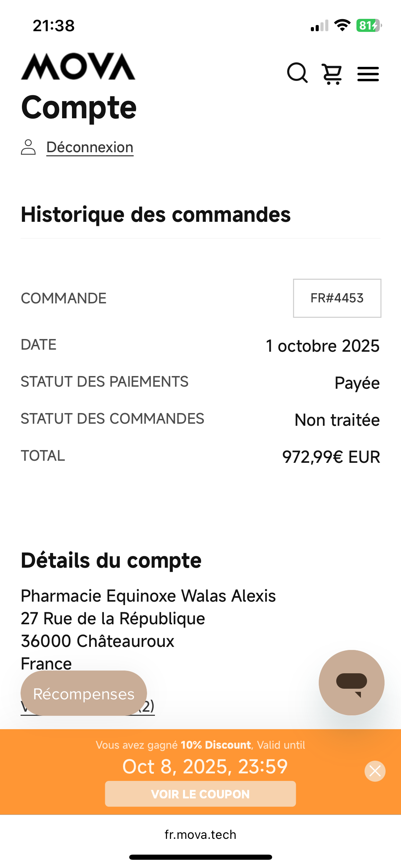Open the search magnifier icon
Screen dimensions: 401x868
pyautogui.click(x=297, y=73)
